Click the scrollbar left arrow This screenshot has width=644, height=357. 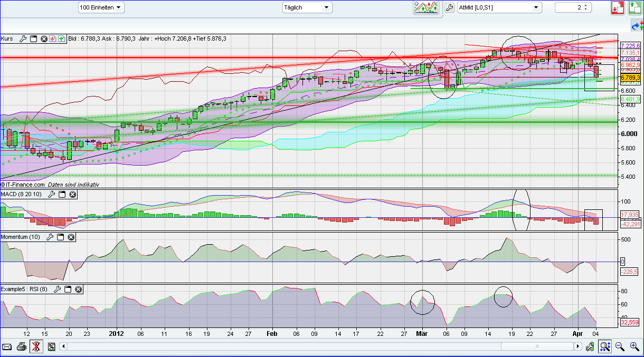[64, 346]
